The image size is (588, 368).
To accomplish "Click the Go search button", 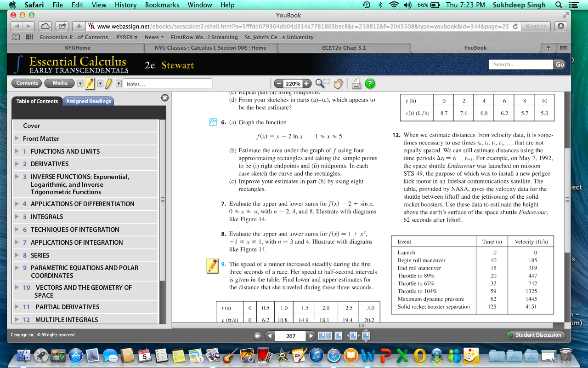I will 560,64.
